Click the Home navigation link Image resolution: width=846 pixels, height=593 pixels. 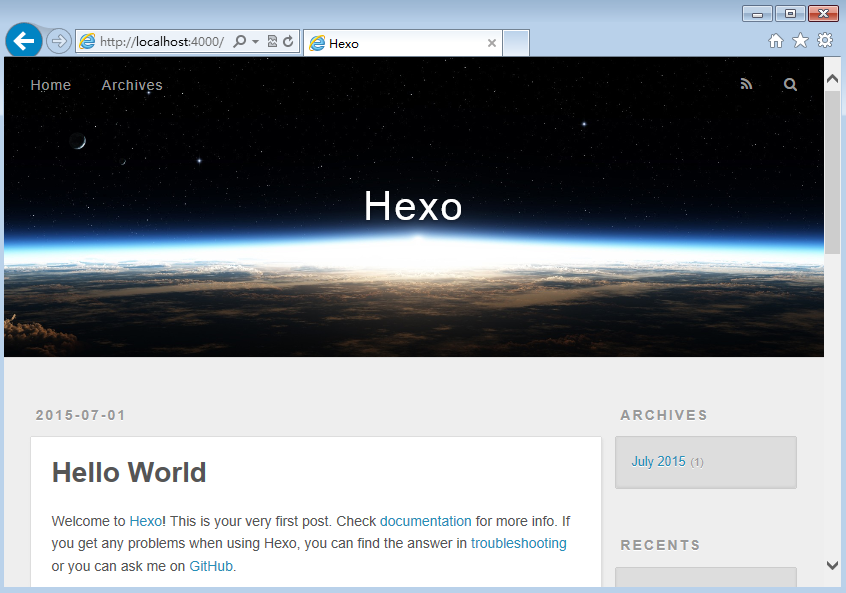click(x=51, y=85)
